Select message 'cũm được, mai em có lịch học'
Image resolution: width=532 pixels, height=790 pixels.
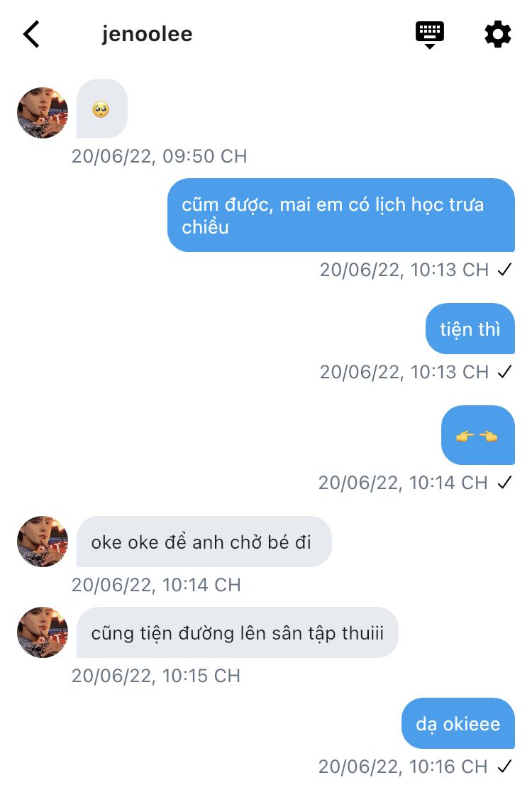pos(340,215)
